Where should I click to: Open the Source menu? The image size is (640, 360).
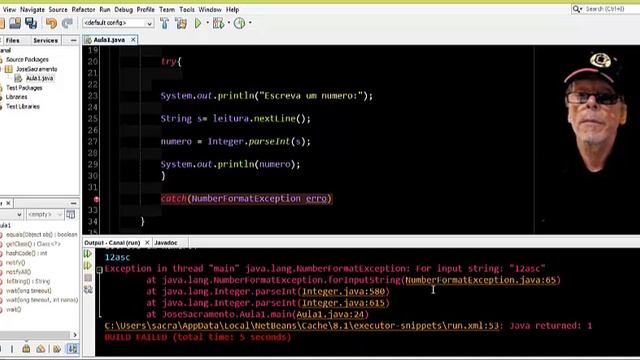58,9
